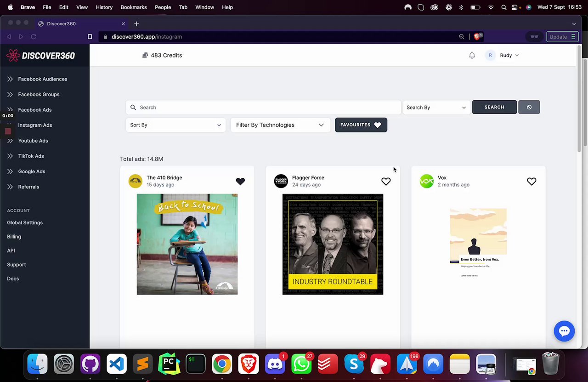The width and height of the screenshot is (588, 382).
Task: Open the Docs link
Action: tap(13, 279)
